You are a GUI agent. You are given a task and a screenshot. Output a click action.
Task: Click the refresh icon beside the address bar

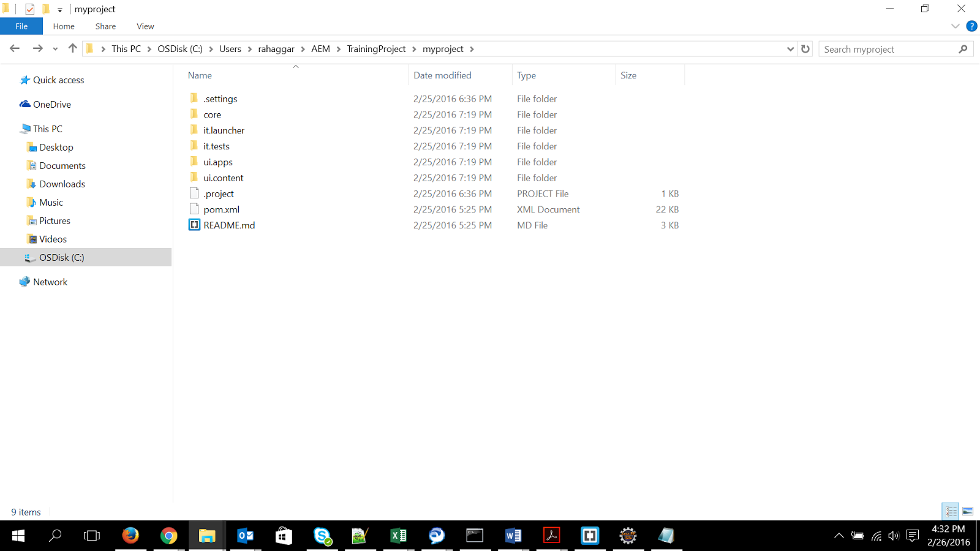point(805,48)
